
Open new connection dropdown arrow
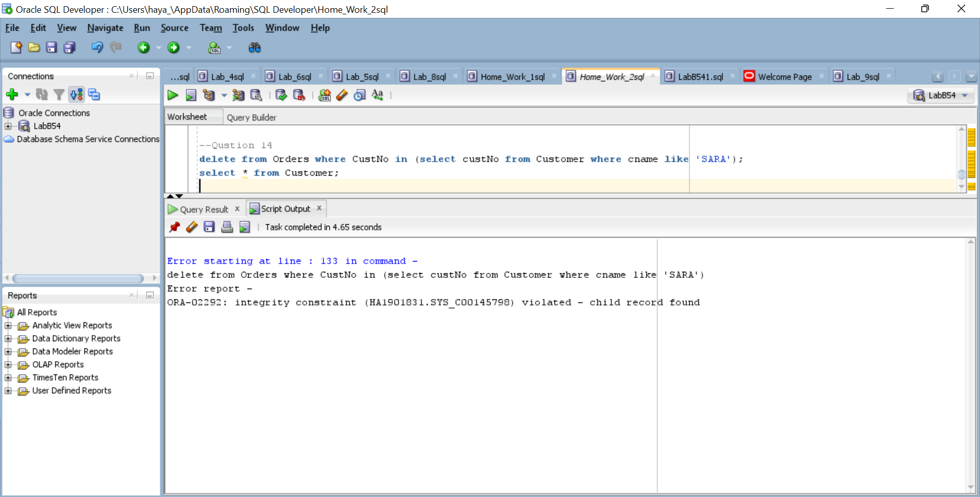coord(27,94)
